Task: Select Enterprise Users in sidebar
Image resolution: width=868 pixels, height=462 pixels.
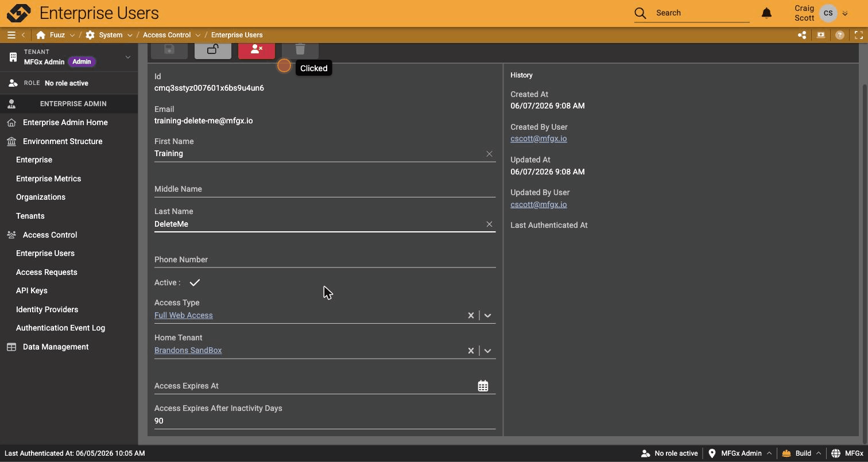Action: [x=45, y=254]
